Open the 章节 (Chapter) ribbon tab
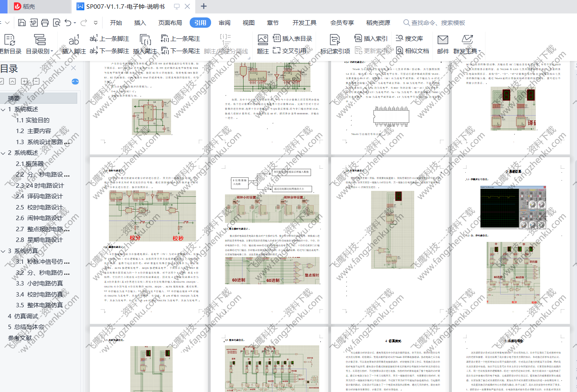The width and height of the screenshot is (577, 392). coord(273,23)
